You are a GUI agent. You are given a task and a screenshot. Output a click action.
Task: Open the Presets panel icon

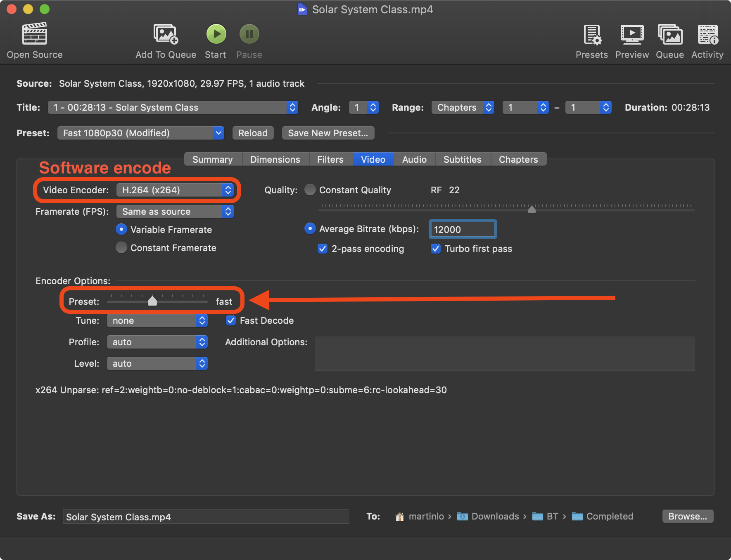[x=592, y=35]
